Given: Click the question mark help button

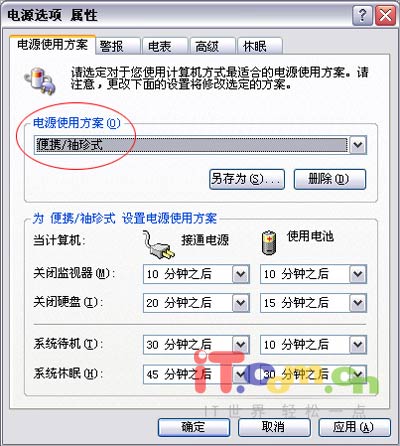Looking at the screenshot, I should 362,15.
